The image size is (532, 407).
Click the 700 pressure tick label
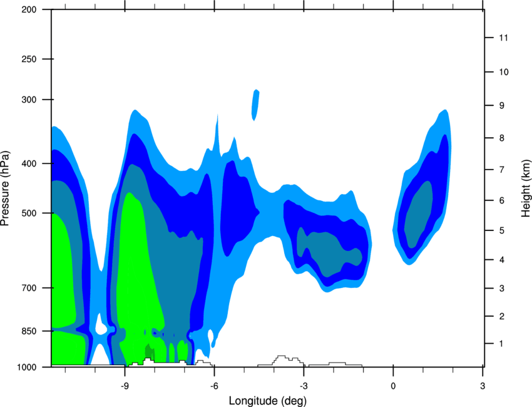(29, 288)
